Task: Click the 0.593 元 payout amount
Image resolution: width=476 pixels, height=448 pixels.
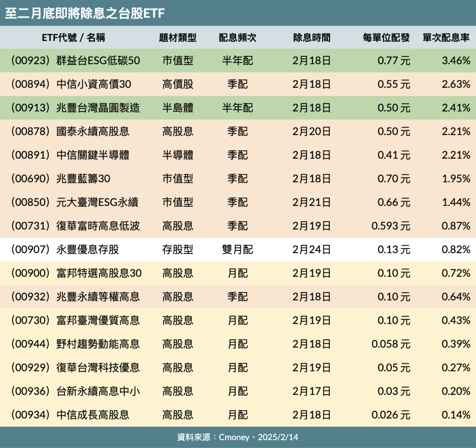Action: 390,226
